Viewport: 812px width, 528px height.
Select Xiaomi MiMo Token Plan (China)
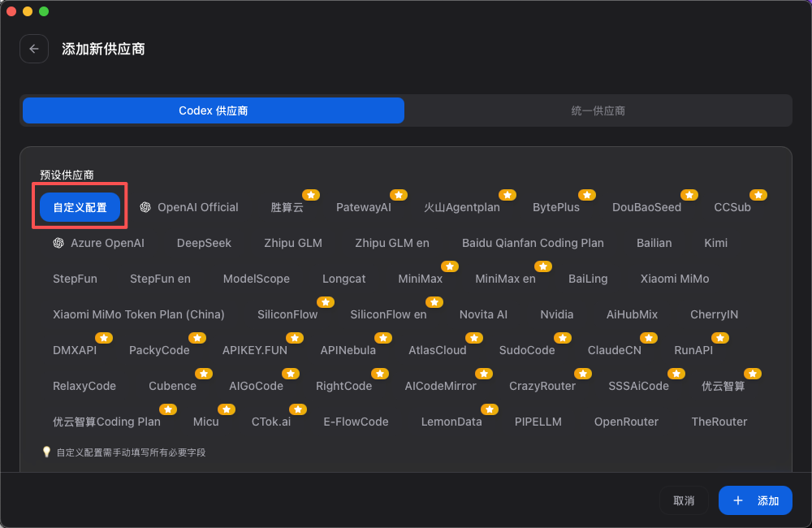pos(139,314)
